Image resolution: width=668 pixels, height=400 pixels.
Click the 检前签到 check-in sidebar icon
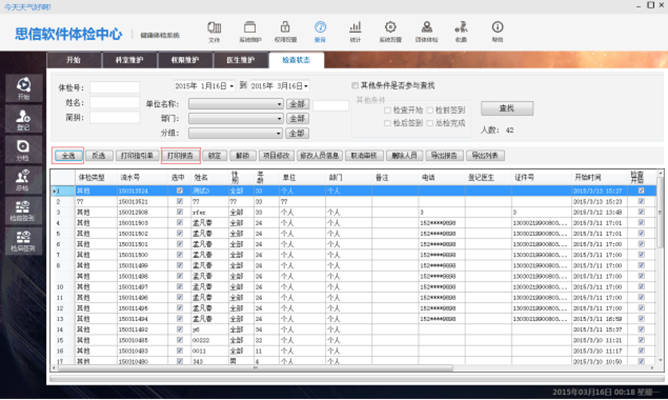point(23,210)
